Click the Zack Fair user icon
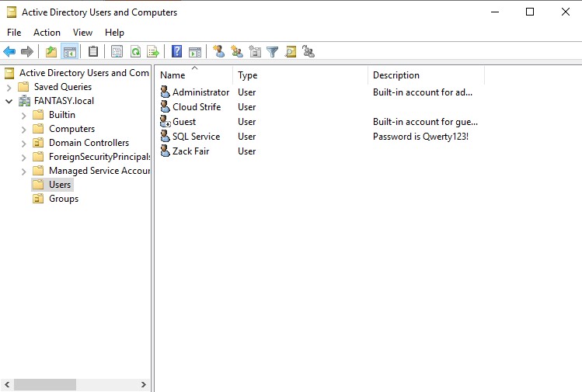Viewport: 582px width, 392px height. (165, 151)
